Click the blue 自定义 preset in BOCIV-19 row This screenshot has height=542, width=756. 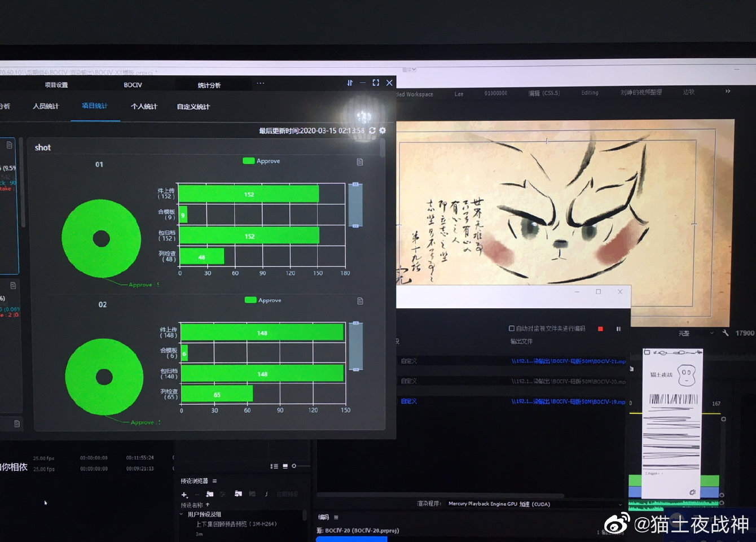click(x=409, y=401)
